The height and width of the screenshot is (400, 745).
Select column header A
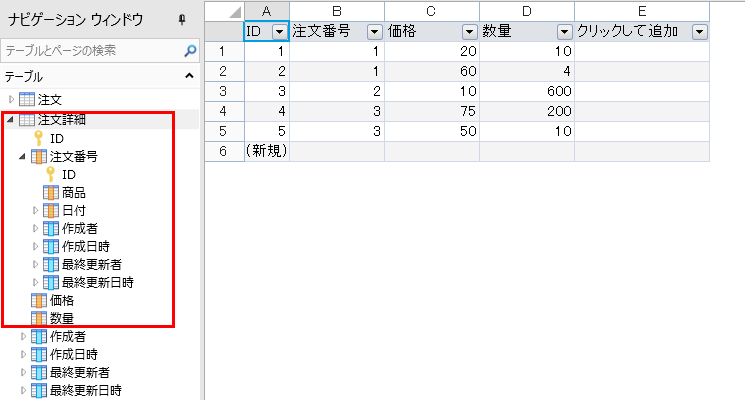coord(267,11)
